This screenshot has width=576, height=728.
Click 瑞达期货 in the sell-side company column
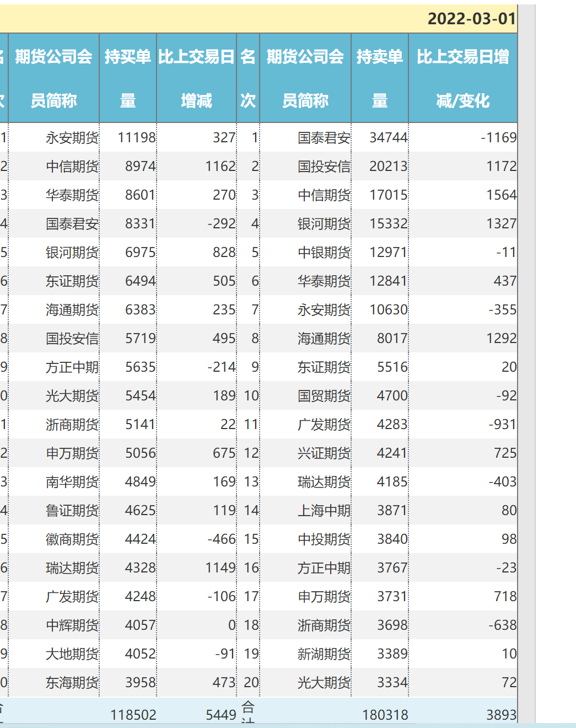coord(305,481)
